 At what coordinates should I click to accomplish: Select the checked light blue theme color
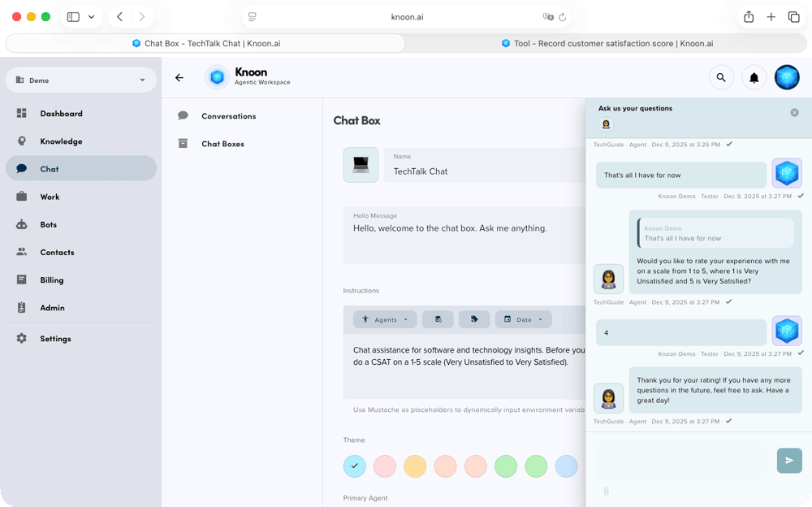(x=355, y=466)
